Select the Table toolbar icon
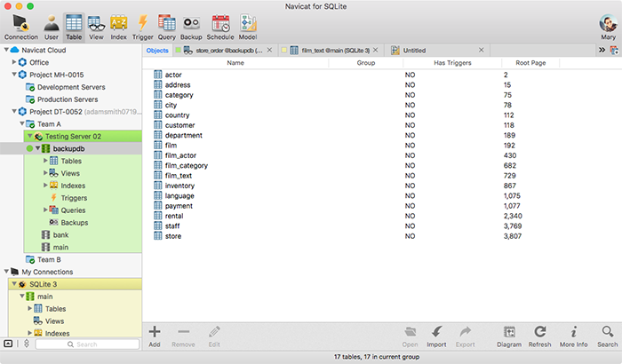Screen dimensions: 622x364 (74, 27)
